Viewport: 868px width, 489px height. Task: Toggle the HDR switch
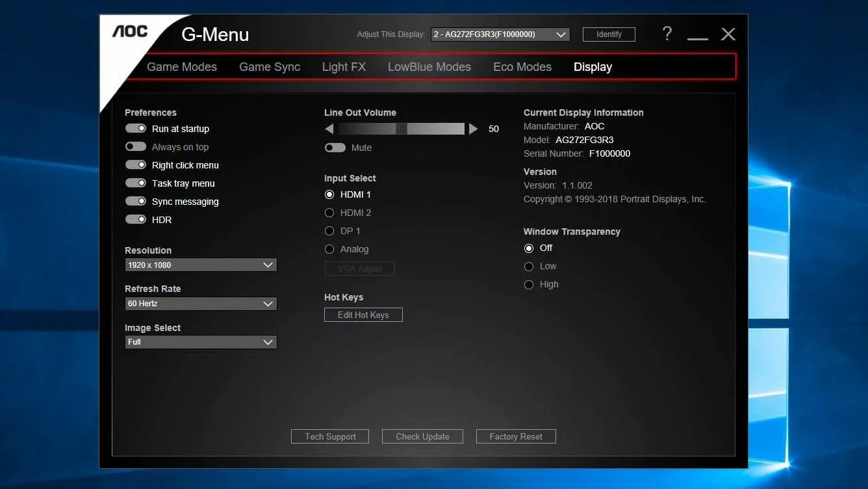136,220
